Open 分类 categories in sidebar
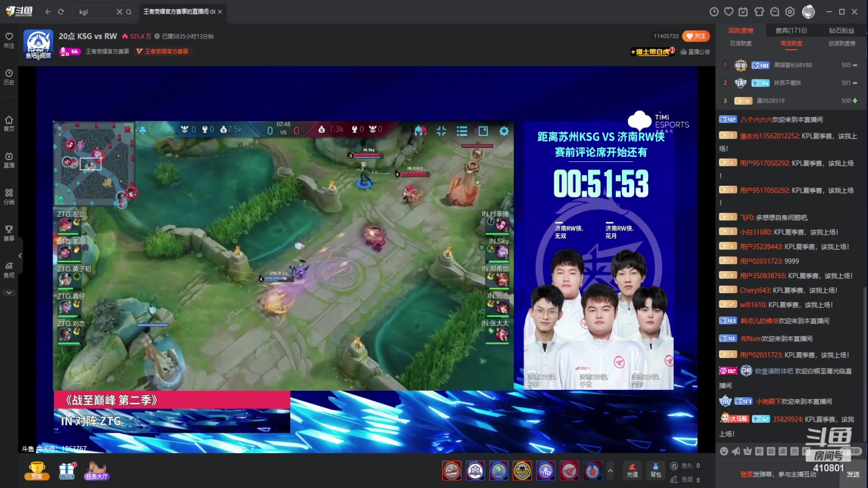The height and width of the screenshot is (488, 868). 9,197
